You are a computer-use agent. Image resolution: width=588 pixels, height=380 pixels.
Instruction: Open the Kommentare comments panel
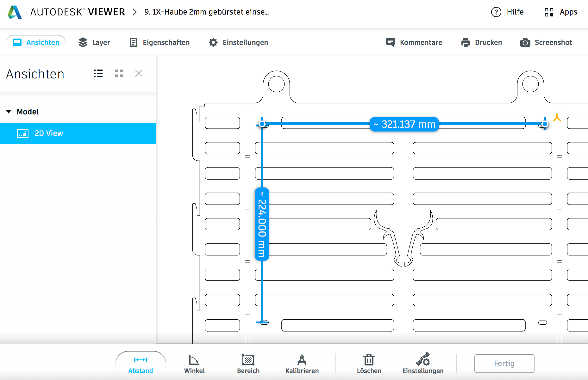tap(414, 42)
